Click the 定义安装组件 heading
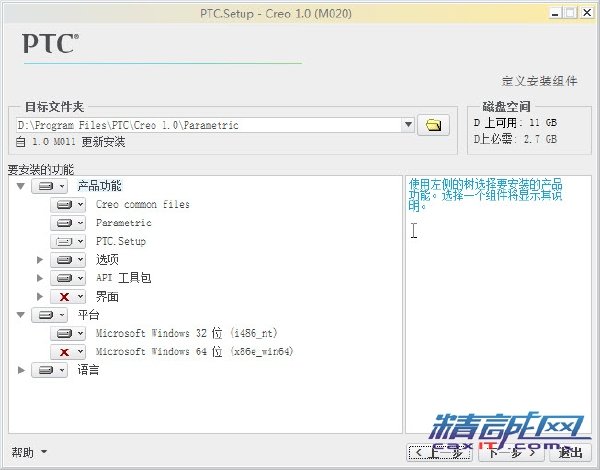The width and height of the screenshot is (600, 470). (539, 81)
